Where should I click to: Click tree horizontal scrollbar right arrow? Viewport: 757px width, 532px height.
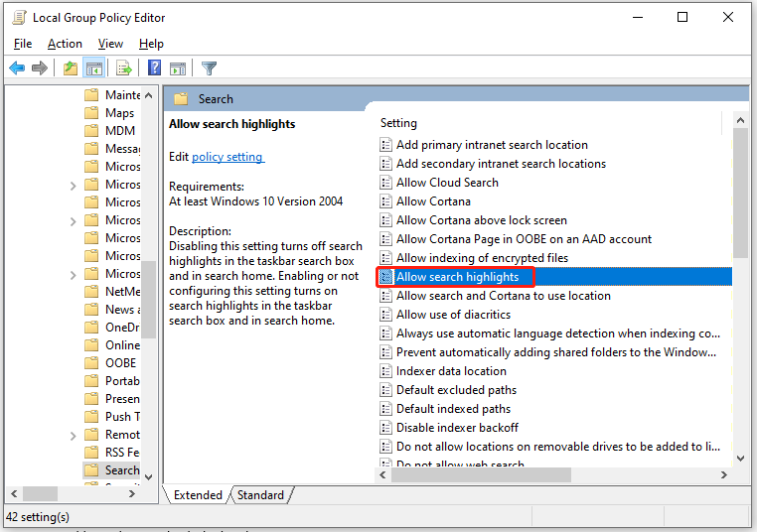pos(132,494)
